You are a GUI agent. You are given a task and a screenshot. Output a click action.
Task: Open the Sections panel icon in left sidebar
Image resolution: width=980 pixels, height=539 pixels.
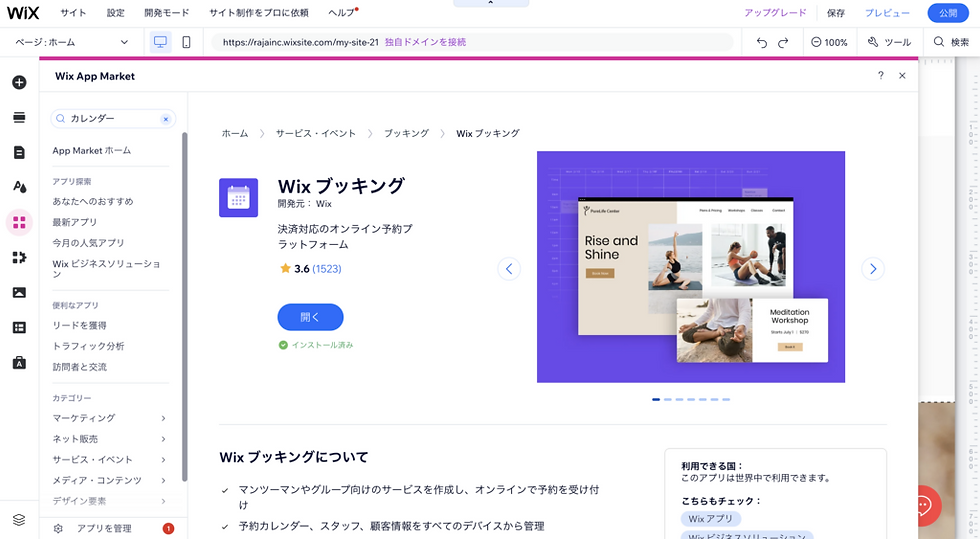click(x=19, y=118)
